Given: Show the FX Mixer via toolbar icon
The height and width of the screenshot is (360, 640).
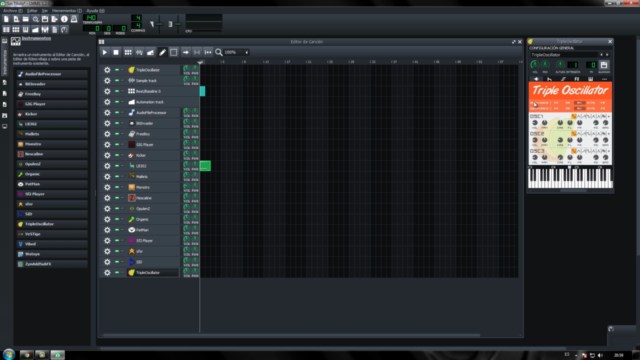Looking at the screenshot, I should [45, 29].
